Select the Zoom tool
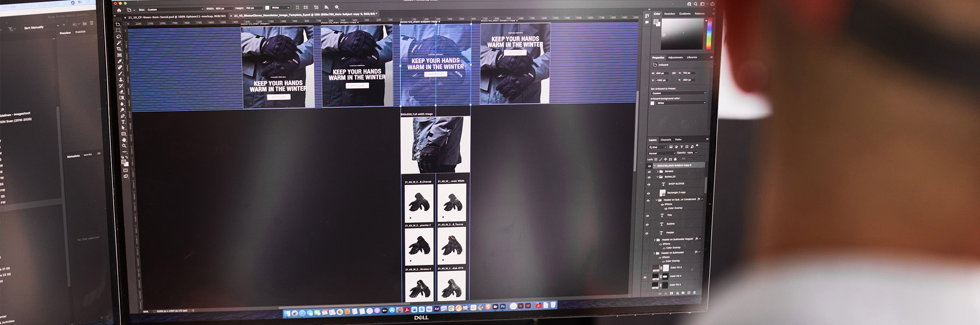980x325 pixels. click(x=124, y=146)
